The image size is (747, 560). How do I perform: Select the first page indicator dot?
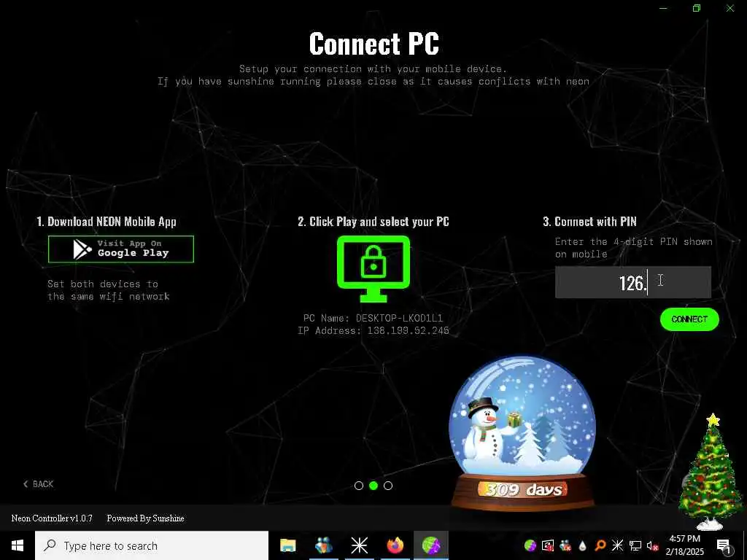point(359,485)
